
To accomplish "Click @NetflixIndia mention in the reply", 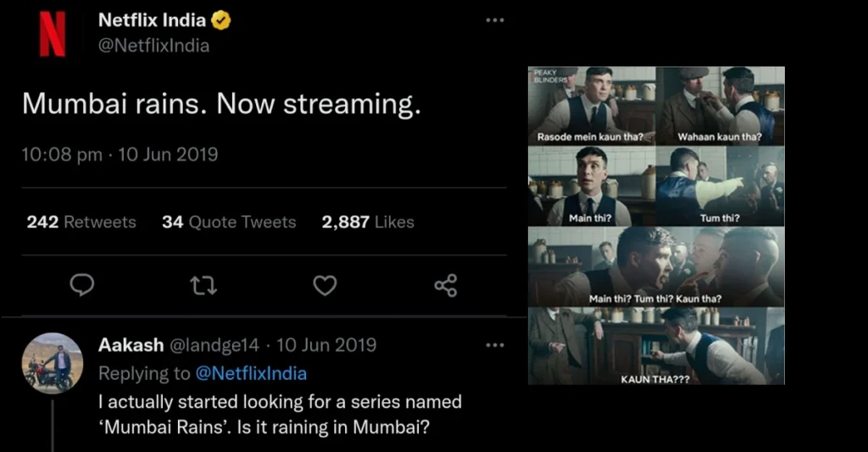I will [x=251, y=373].
